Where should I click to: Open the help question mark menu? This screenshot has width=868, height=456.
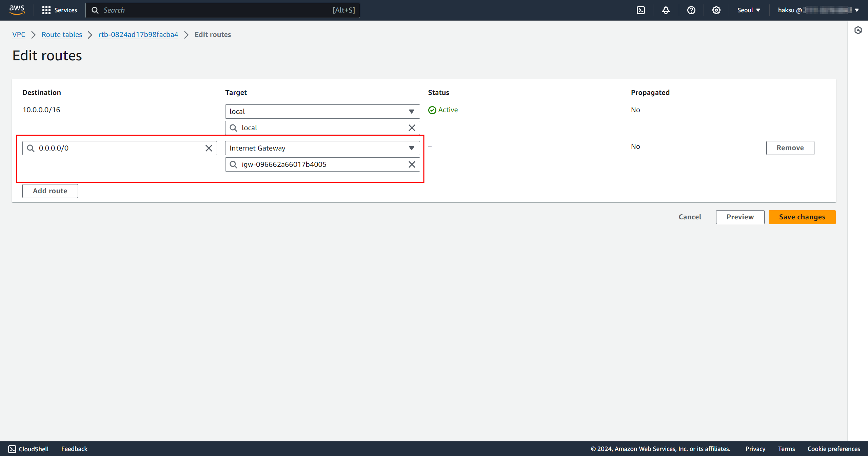tap(691, 10)
